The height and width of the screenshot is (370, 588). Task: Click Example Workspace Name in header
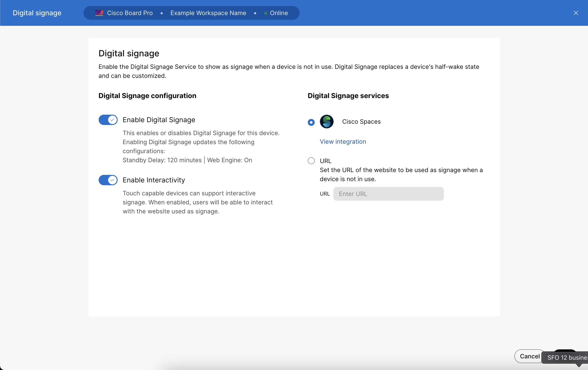pos(208,13)
